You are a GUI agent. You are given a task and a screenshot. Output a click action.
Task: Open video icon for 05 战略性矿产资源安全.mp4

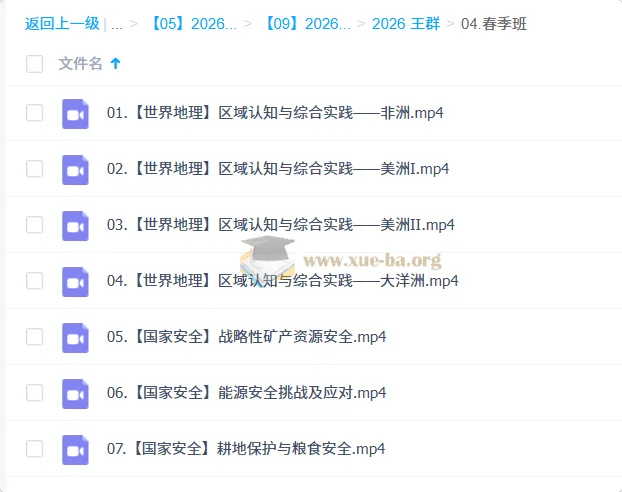click(x=75, y=338)
